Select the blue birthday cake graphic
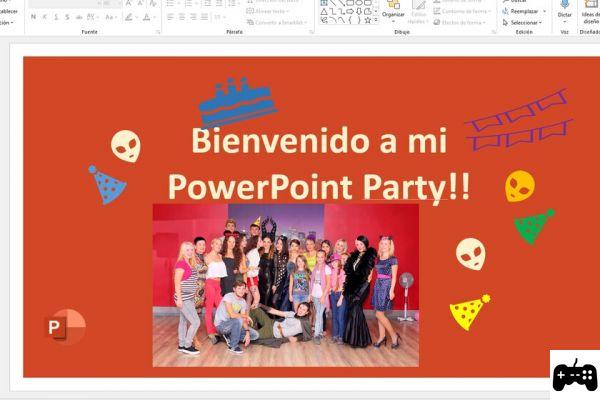 [237, 102]
